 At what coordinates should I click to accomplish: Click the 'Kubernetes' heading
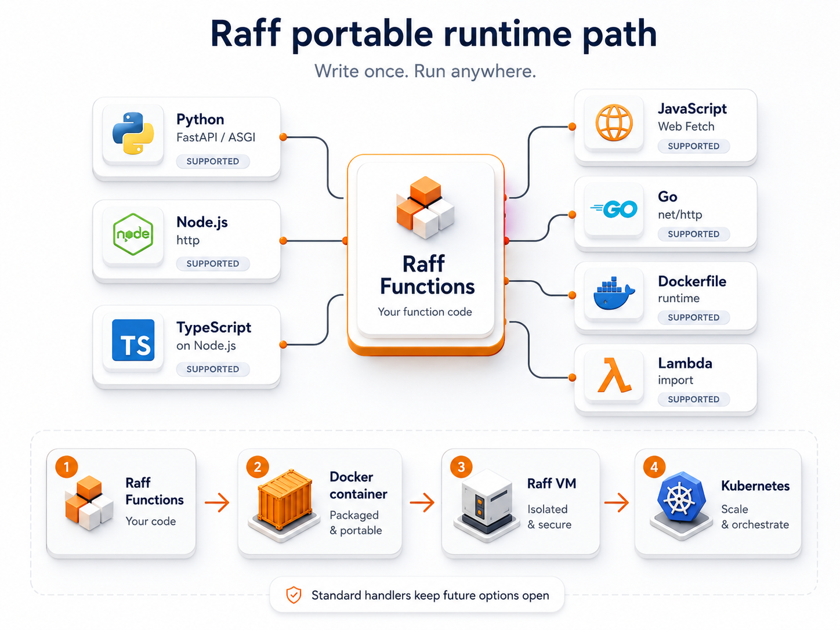tap(755, 486)
